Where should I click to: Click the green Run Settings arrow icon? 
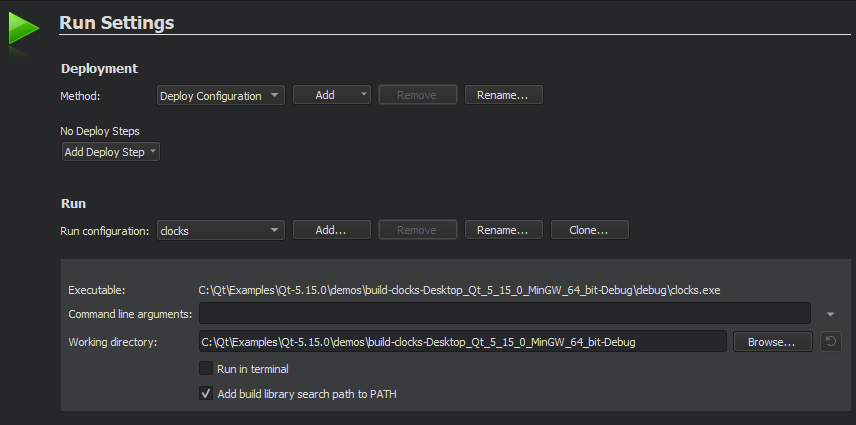coord(22,30)
